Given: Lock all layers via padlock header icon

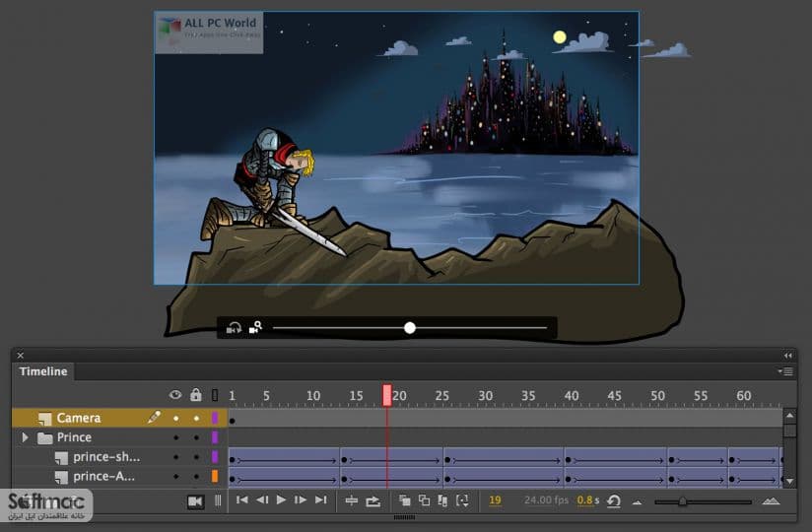Looking at the screenshot, I should [195, 395].
